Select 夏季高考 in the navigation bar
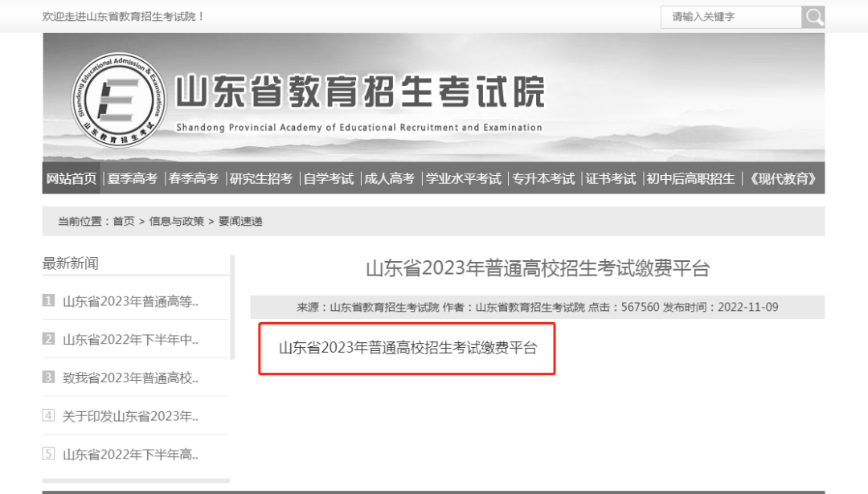Screen dimensions: 868x494 coord(133,178)
